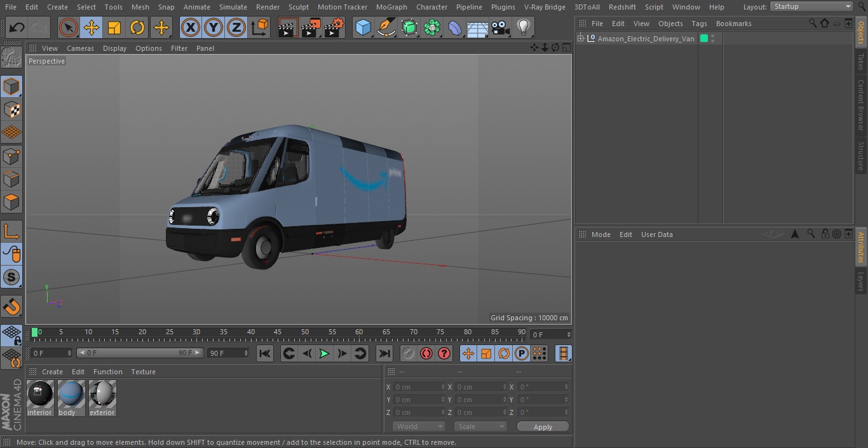The image size is (868, 448).
Task: Open the Array modeling objects icon
Action: [432, 27]
